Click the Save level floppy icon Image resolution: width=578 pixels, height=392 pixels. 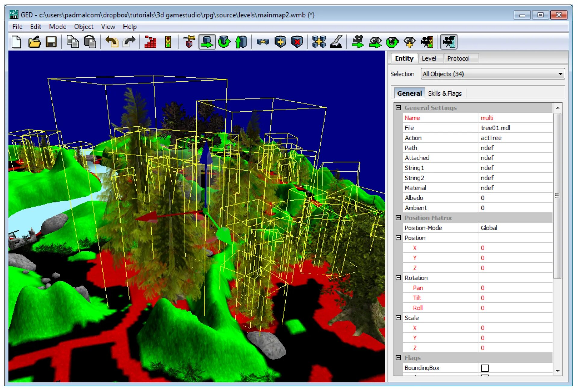51,42
